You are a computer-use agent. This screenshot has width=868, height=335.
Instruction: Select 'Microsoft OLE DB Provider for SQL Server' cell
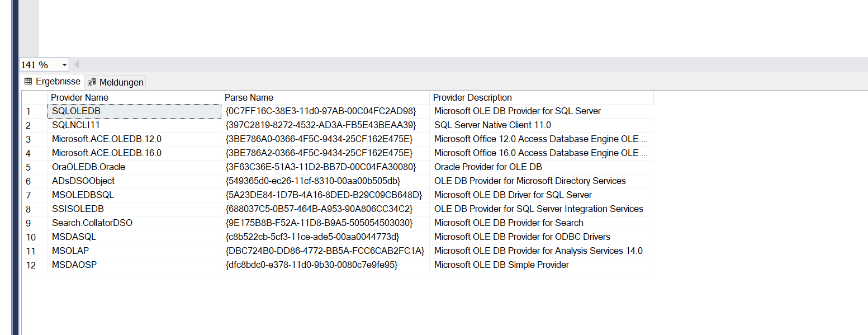coord(541,111)
